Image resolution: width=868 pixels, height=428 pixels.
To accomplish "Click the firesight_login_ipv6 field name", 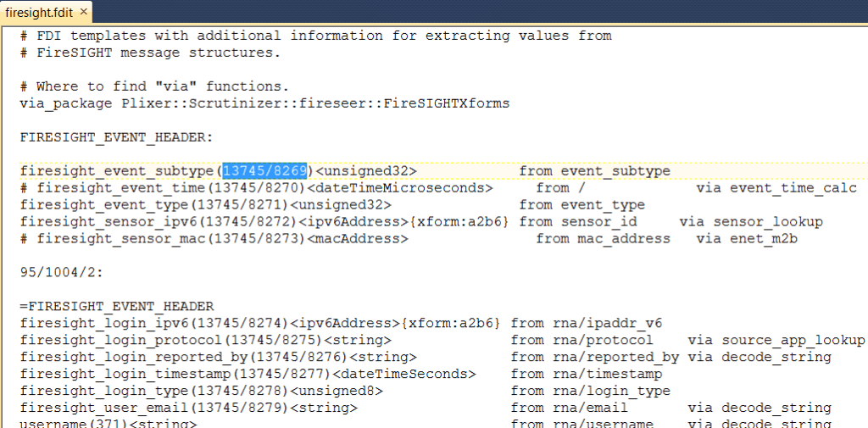I will coord(99,324).
